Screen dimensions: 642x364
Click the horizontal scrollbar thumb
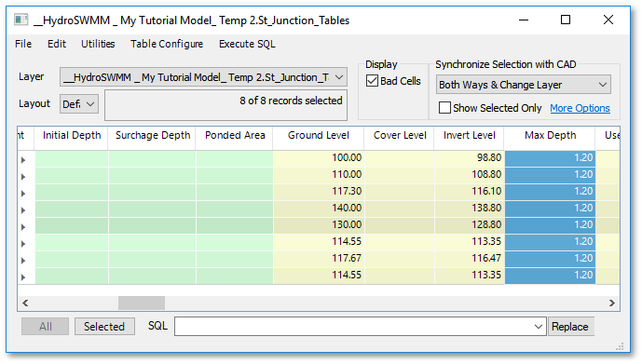[142, 303]
